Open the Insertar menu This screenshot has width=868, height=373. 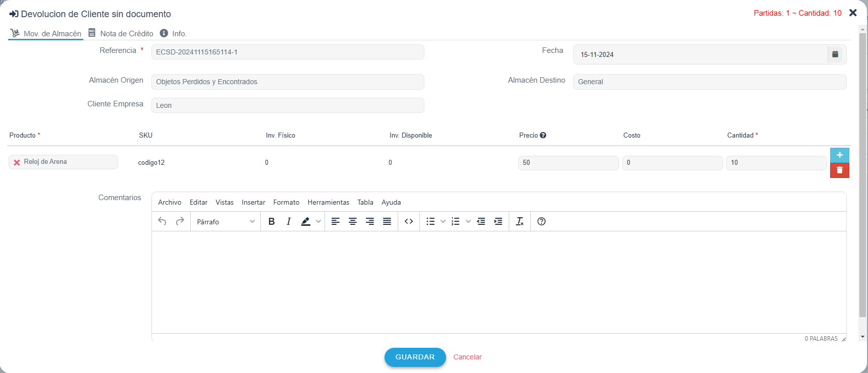point(253,202)
